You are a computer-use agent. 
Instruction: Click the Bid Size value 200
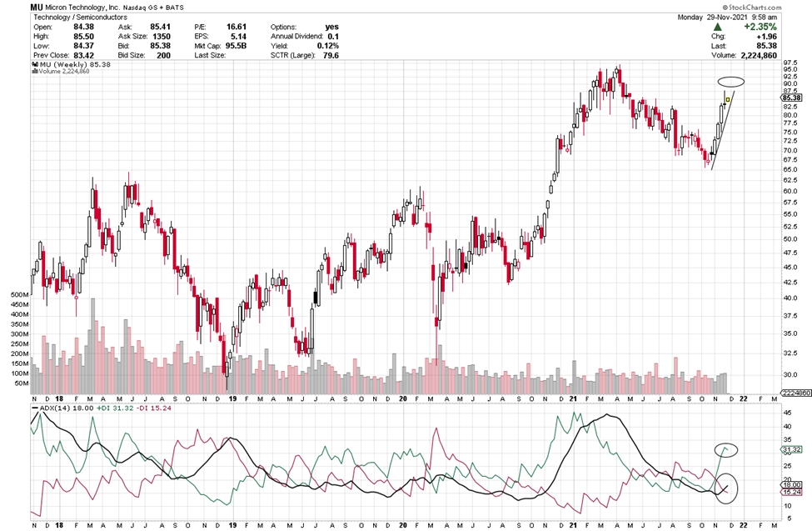point(163,55)
